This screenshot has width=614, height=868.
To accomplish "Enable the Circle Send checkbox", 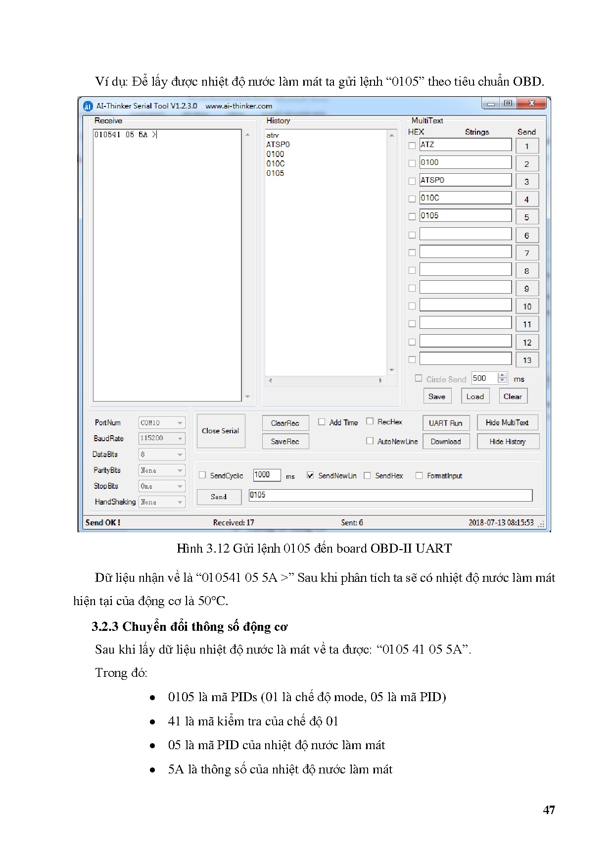I will (x=419, y=379).
